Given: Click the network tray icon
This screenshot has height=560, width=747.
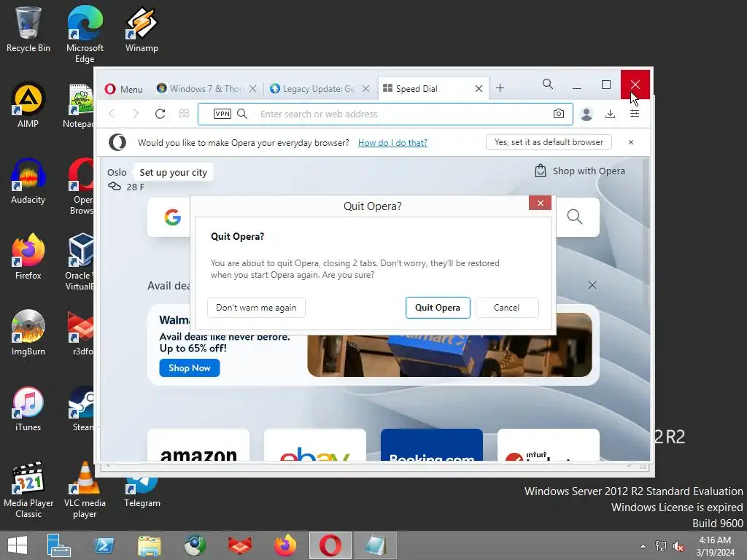Looking at the screenshot, I should [661, 546].
